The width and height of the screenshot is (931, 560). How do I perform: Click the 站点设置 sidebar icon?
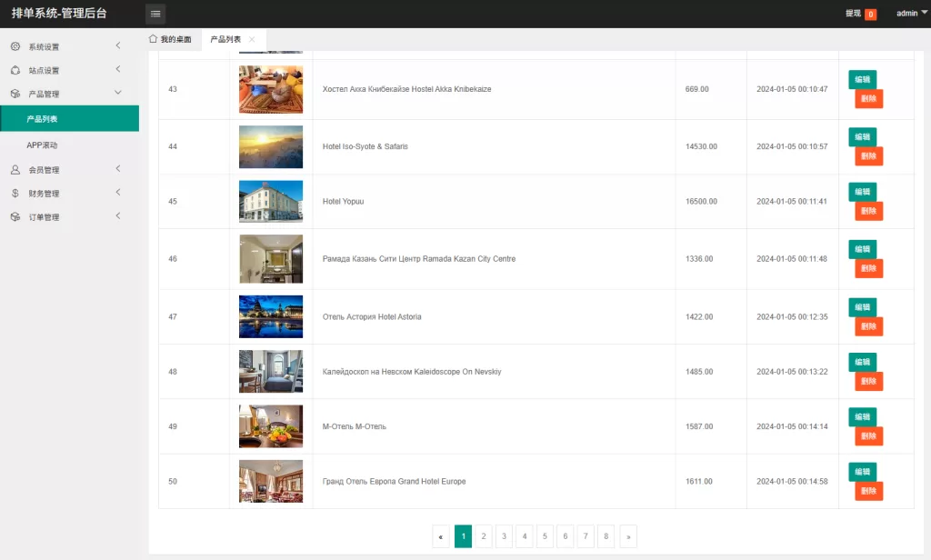pyautogui.click(x=15, y=70)
